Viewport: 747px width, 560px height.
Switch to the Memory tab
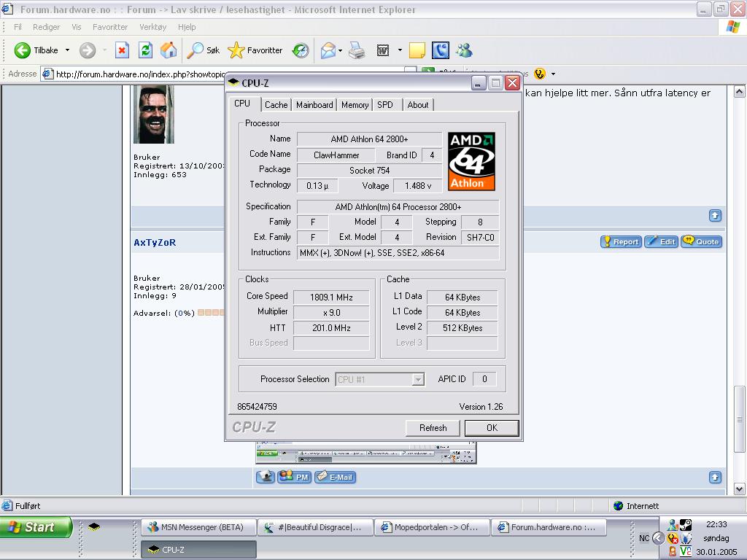click(355, 105)
